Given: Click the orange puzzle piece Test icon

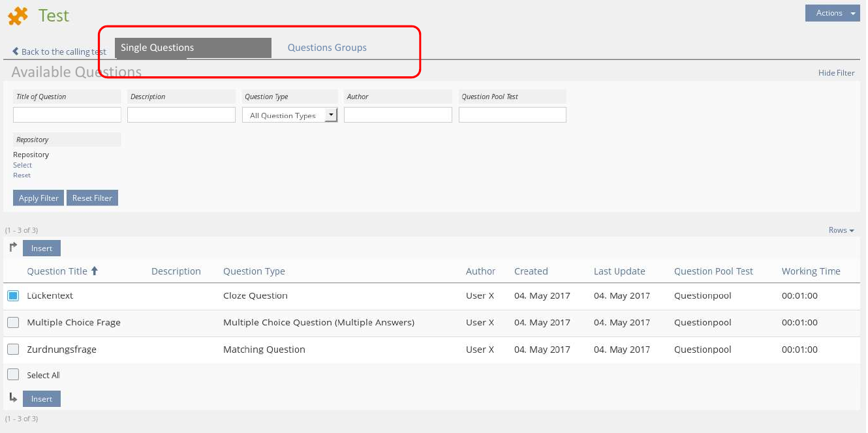Looking at the screenshot, I should tap(18, 16).
